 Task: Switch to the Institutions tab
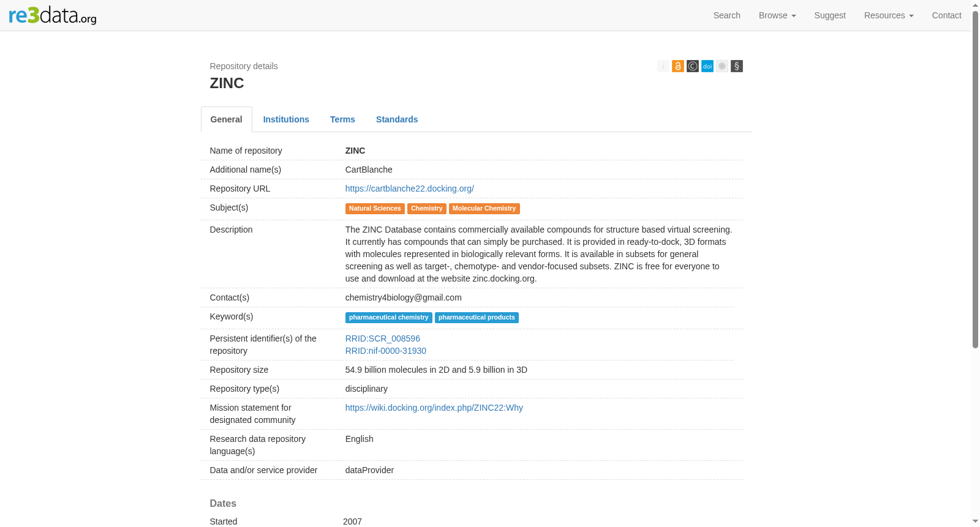click(286, 119)
